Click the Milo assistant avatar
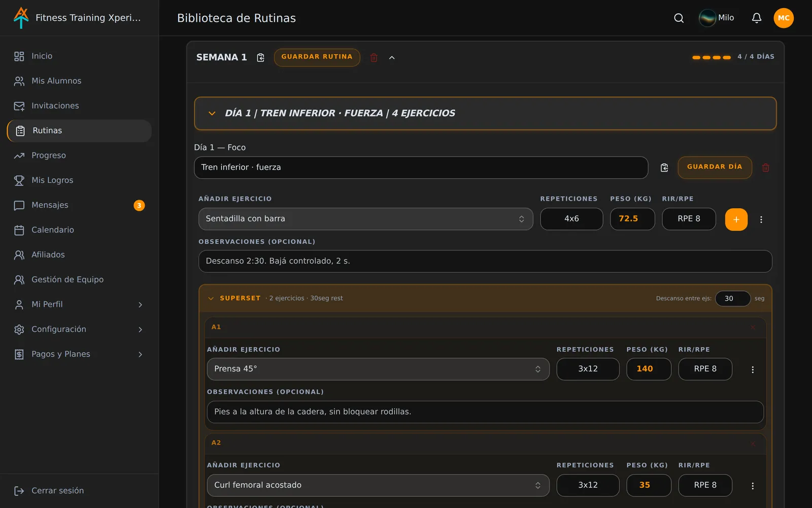Screen dimensions: 812x508 click(x=707, y=18)
